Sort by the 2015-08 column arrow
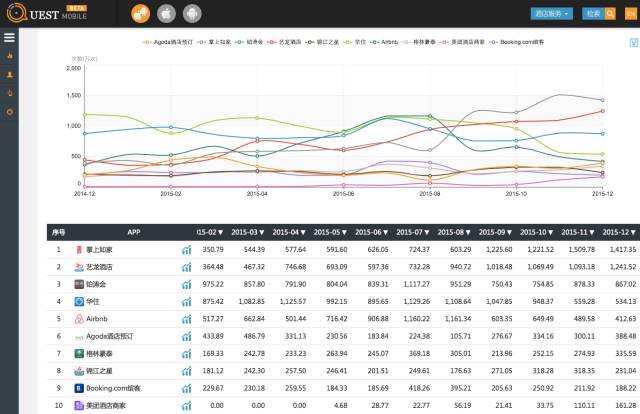The width and height of the screenshot is (640, 414). pos(468,233)
